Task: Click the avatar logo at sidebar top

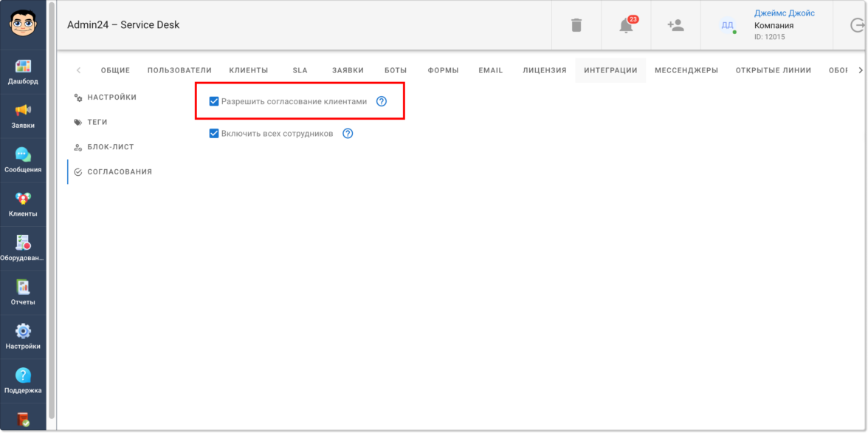Action: (23, 24)
